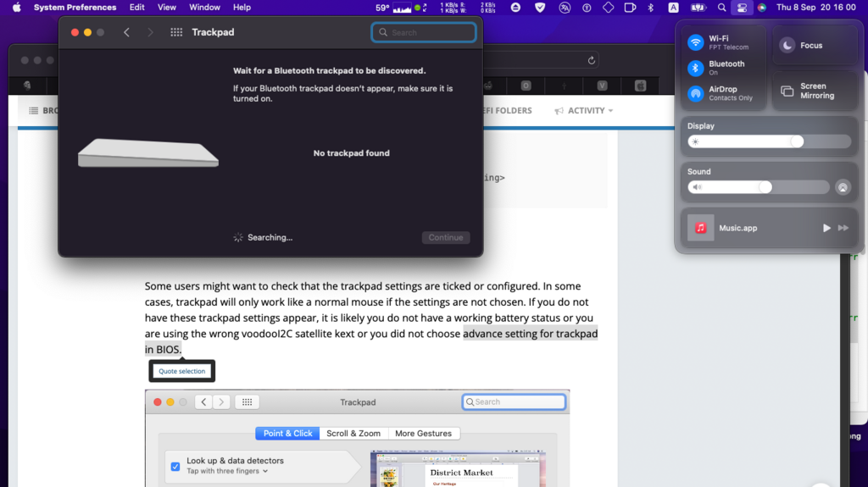The image size is (868, 487).
Task: Expand the Activity dropdown on webpage
Action: [584, 110]
